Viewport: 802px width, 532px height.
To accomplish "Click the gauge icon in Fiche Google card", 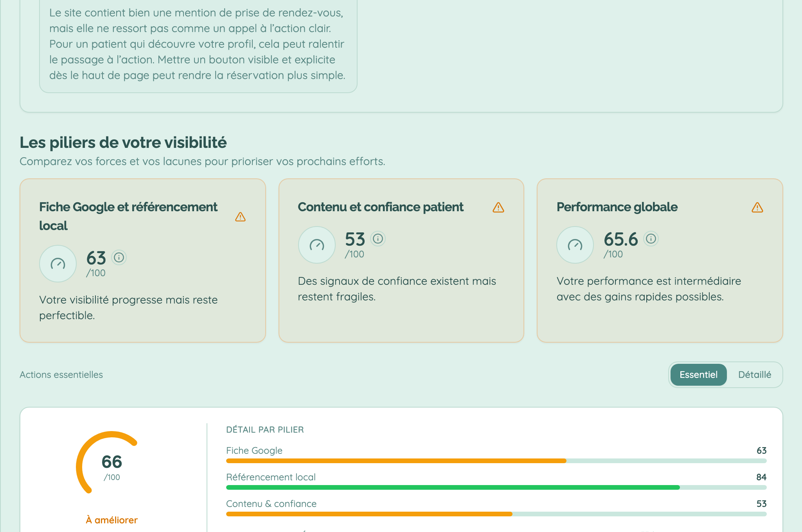I will pyautogui.click(x=58, y=264).
